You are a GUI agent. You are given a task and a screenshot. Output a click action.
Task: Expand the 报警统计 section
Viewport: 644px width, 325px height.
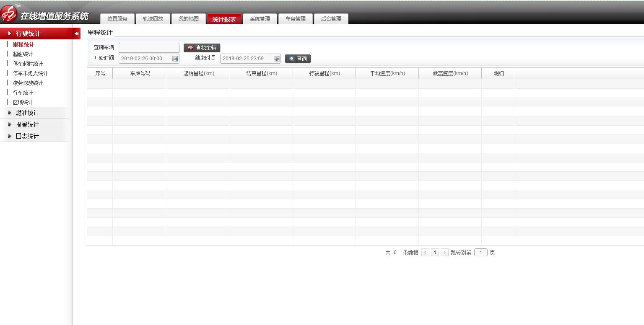coord(27,124)
